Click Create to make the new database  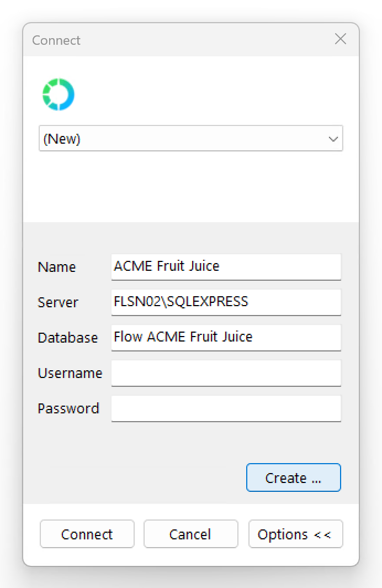pos(293,477)
